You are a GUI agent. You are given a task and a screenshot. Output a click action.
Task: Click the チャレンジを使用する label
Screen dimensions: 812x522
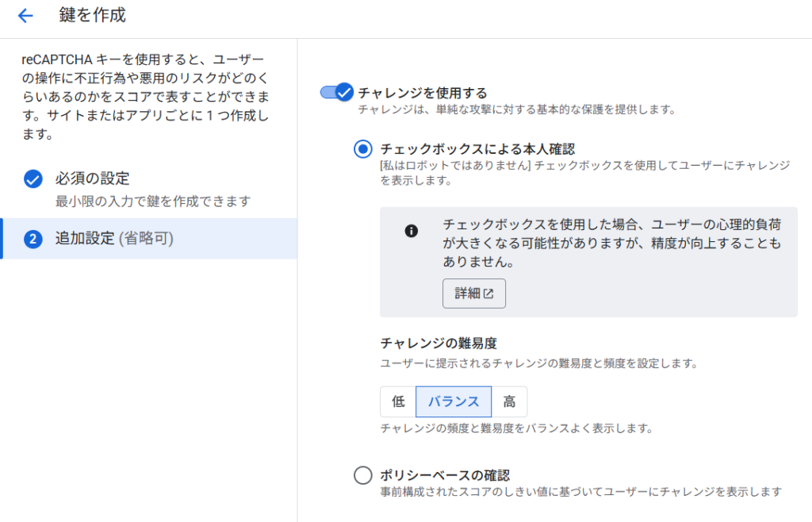pyautogui.click(x=423, y=93)
